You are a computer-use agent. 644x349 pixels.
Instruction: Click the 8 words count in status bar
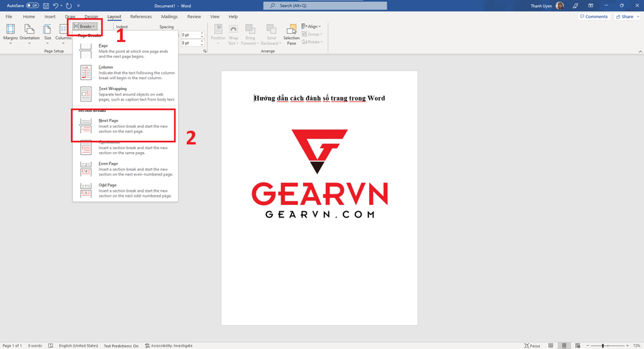point(35,346)
